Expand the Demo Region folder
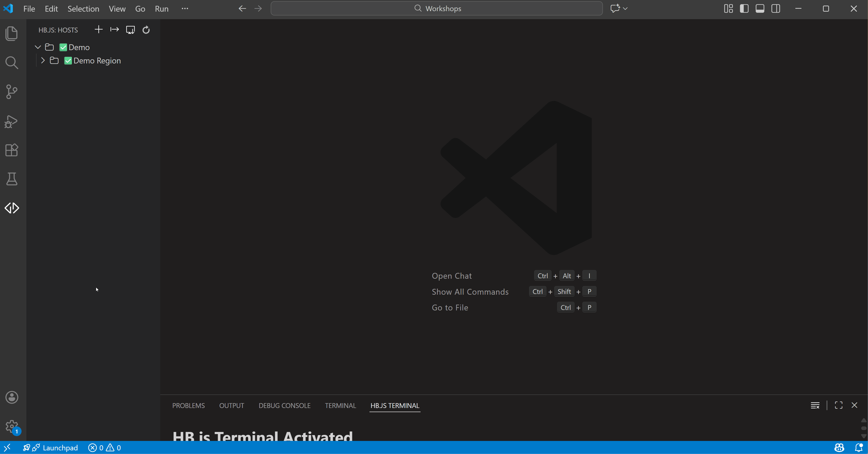868x454 pixels. [x=42, y=61]
